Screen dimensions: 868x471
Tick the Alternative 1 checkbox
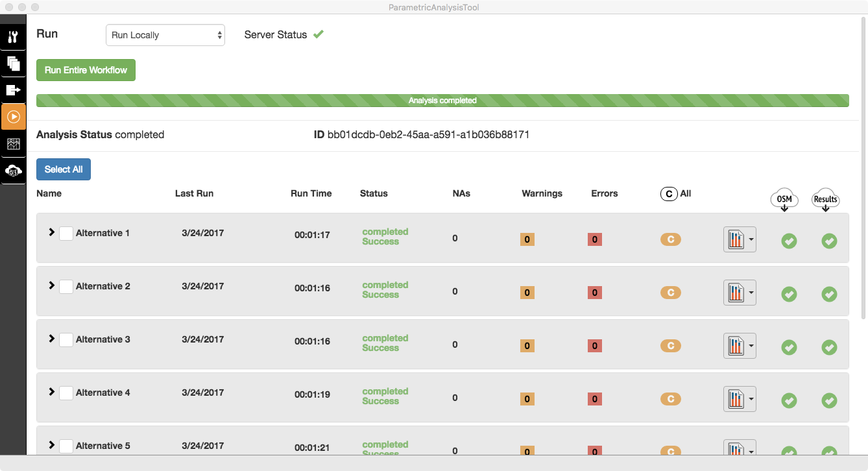click(66, 234)
